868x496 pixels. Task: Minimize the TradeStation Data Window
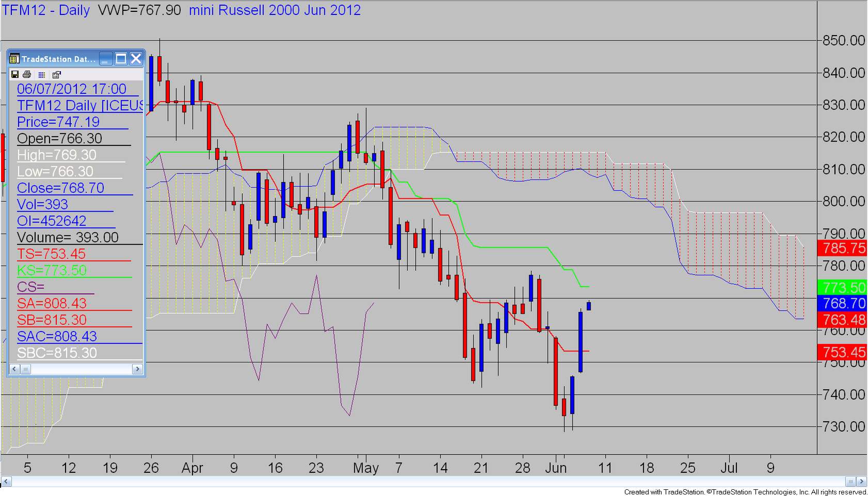click(x=106, y=59)
